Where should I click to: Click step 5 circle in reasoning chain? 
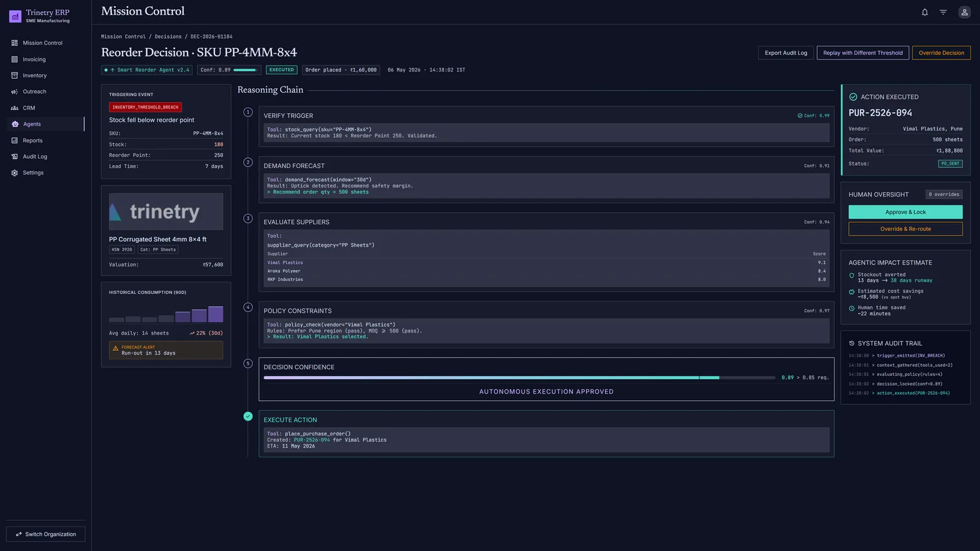(x=248, y=364)
